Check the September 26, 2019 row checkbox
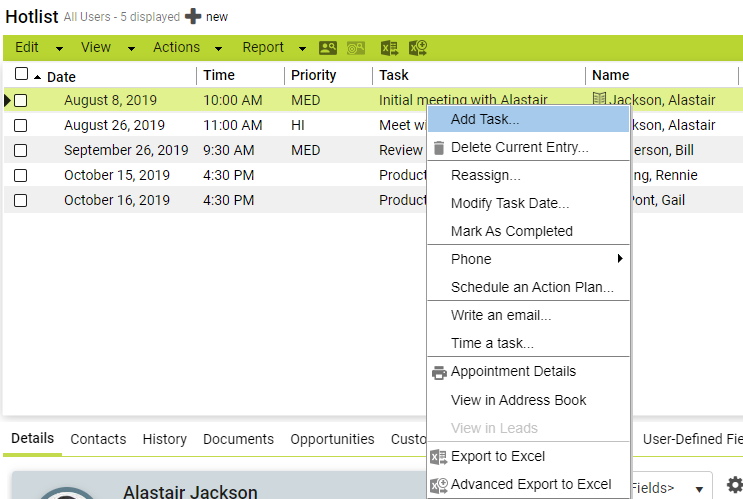743x499 pixels. point(20,151)
